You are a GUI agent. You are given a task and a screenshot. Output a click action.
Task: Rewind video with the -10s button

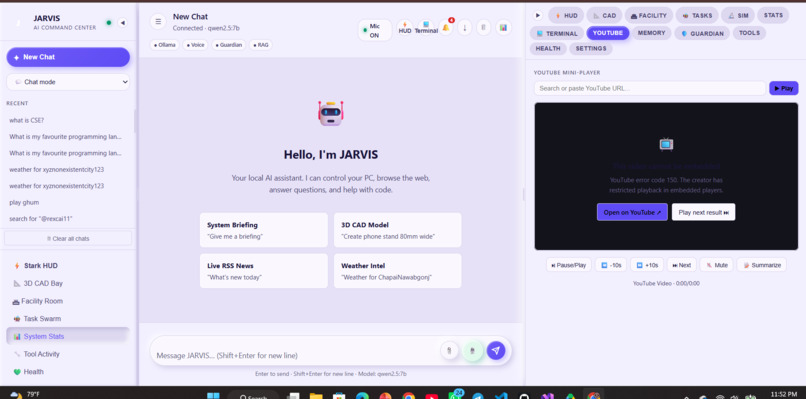coord(611,265)
